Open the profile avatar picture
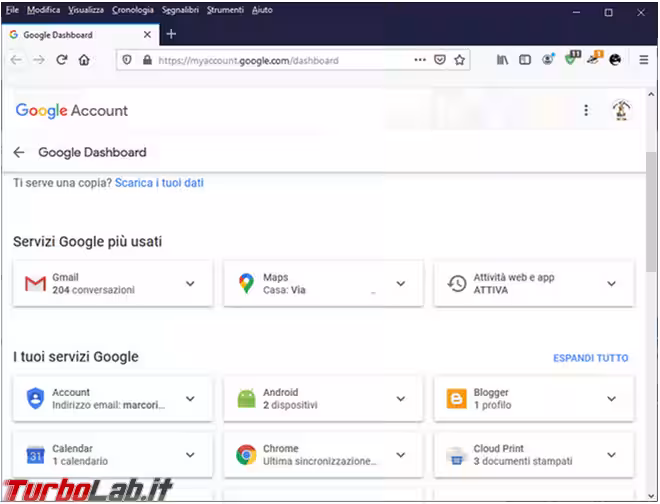The image size is (660, 504). point(621,110)
